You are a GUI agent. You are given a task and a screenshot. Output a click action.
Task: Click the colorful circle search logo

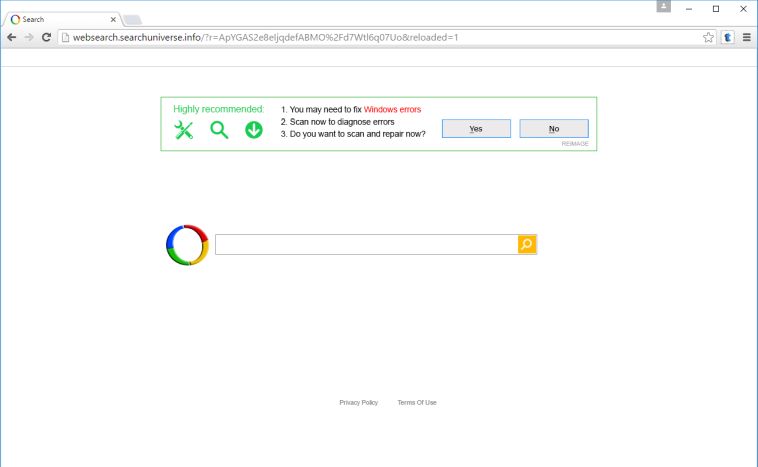187,245
